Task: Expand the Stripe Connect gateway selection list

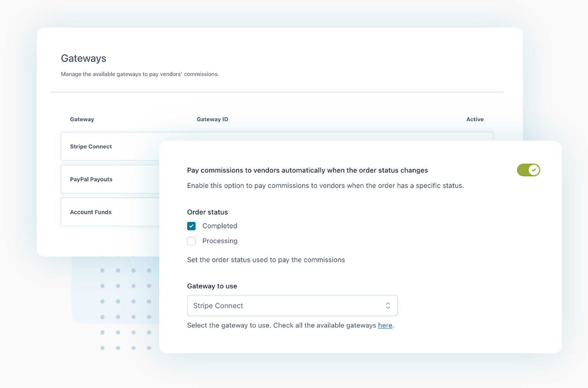Action: click(x=292, y=305)
